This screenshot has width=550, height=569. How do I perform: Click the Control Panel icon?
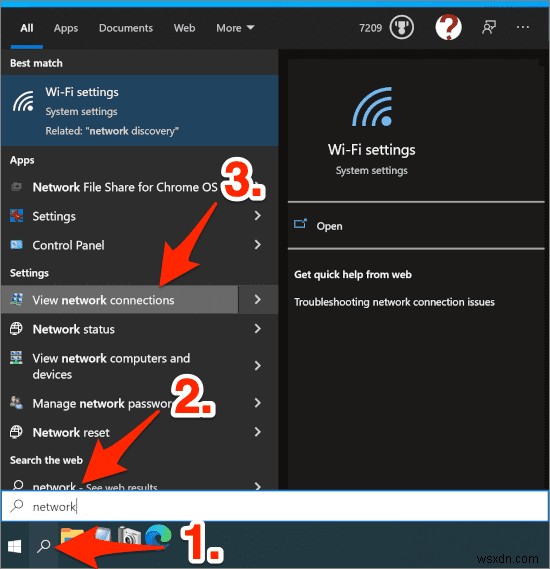pos(16,245)
